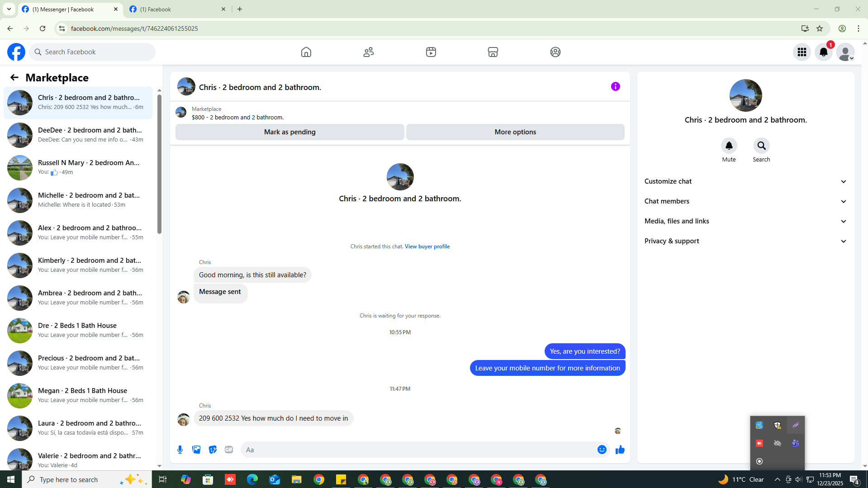
Task: Open chat with Alex
Action: click(78, 233)
